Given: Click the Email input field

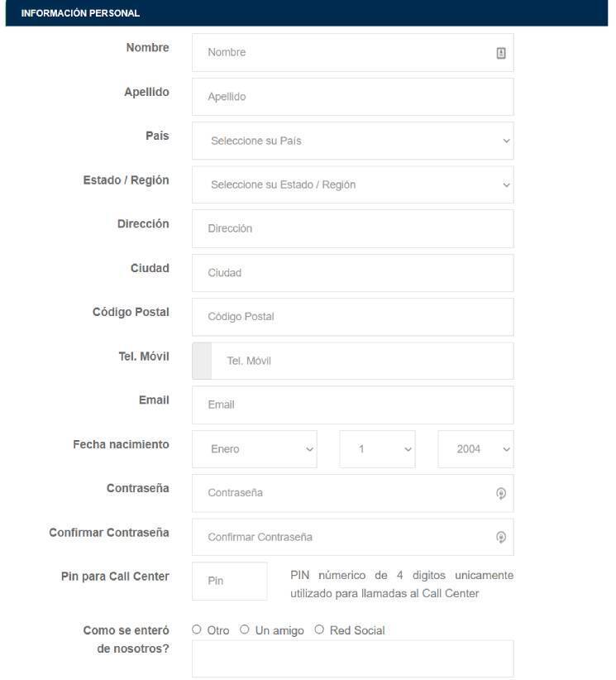Looking at the screenshot, I should (353, 405).
